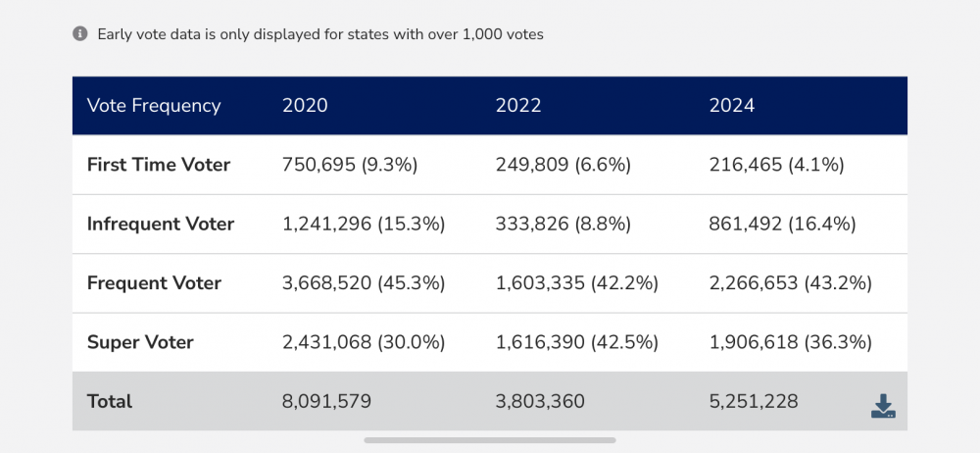Click the 2020 total of 8,091,579
The width and height of the screenshot is (980, 453).
[326, 401]
